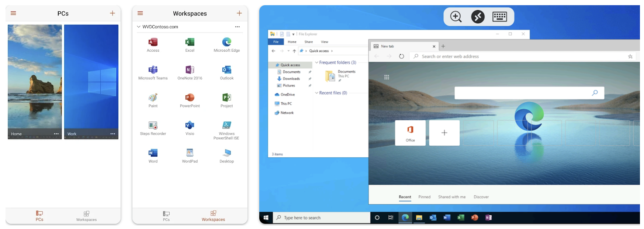This screenshot has height=229, width=644.
Task: Launch OneNote 2016 remote app
Action: coord(190,73)
